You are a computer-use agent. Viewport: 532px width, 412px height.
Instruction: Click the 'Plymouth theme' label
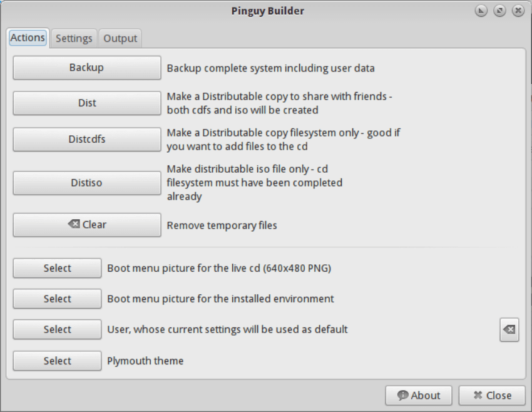pyautogui.click(x=145, y=361)
